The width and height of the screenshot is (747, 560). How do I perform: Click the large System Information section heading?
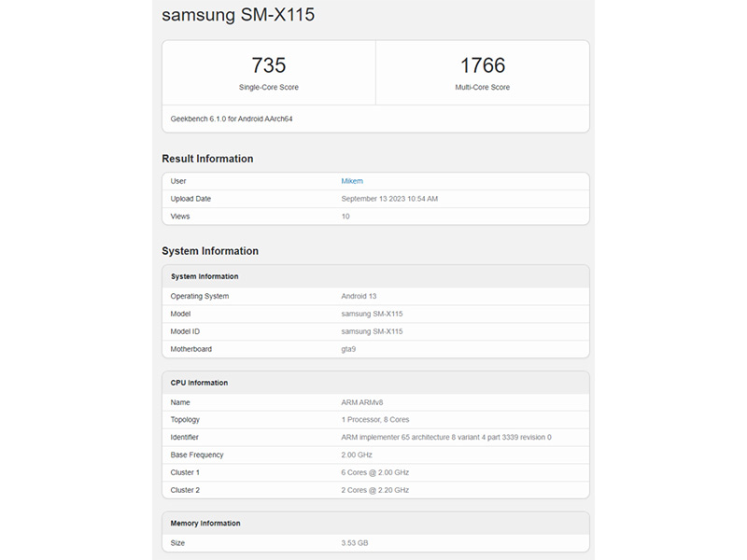click(x=210, y=251)
